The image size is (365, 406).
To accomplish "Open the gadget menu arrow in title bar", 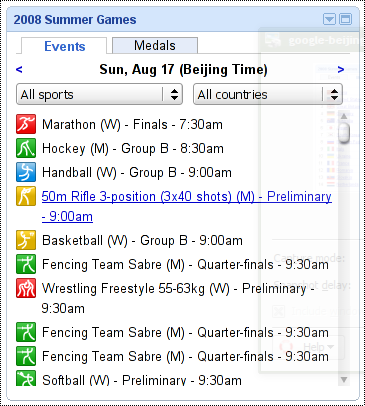I will [x=329, y=19].
